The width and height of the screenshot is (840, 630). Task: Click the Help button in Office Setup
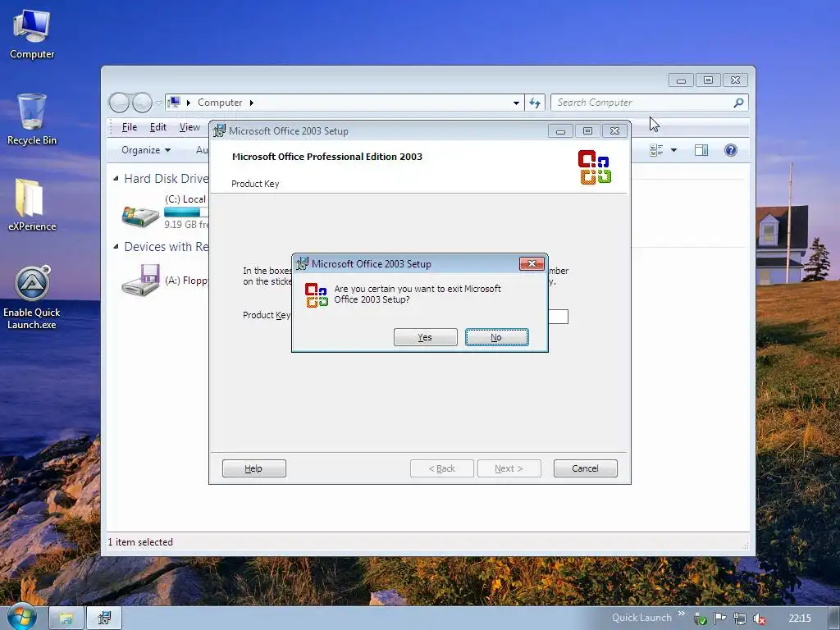[254, 468]
